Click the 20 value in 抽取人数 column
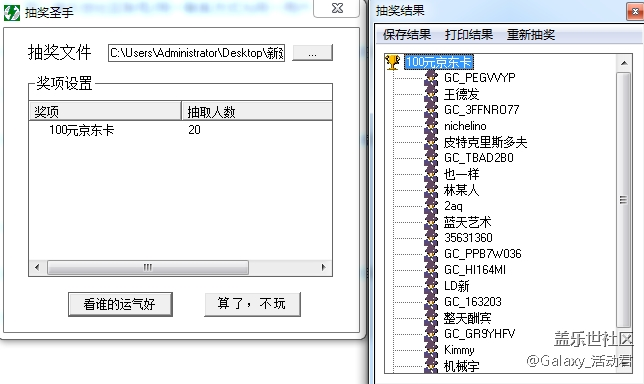The width and height of the screenshot is (644, 384). 194,130
